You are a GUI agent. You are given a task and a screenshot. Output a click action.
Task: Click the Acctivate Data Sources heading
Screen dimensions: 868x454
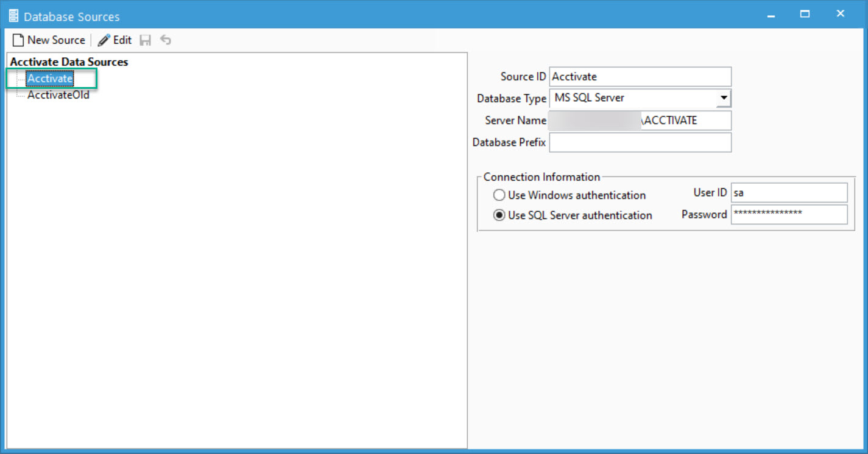coord(68,61)
